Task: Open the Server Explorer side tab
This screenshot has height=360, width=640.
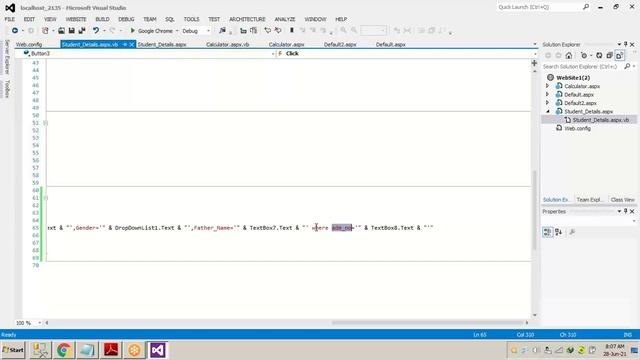Action: [7, 57]
